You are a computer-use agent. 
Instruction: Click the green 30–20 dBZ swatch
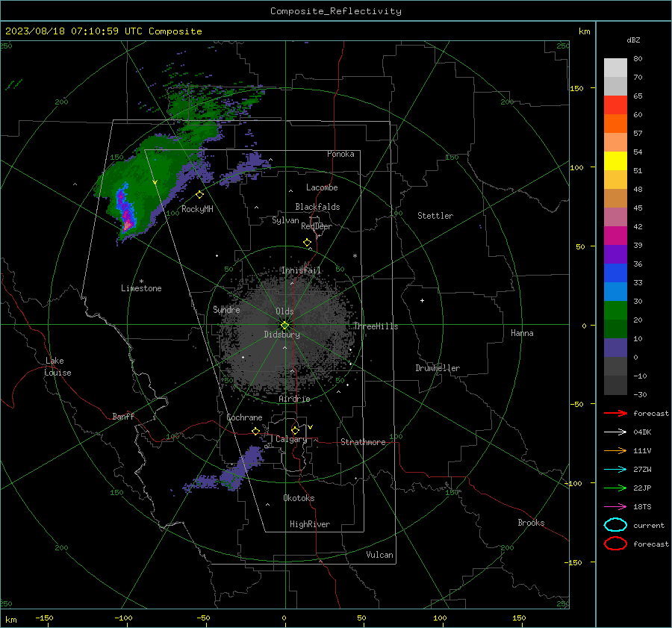tap(615, 311)
